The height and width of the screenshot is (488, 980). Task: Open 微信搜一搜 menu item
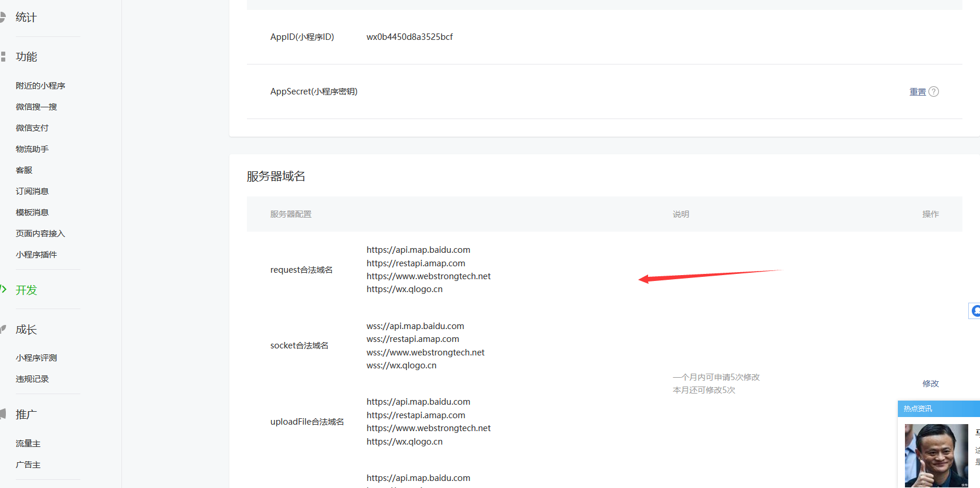pos(36,107)
